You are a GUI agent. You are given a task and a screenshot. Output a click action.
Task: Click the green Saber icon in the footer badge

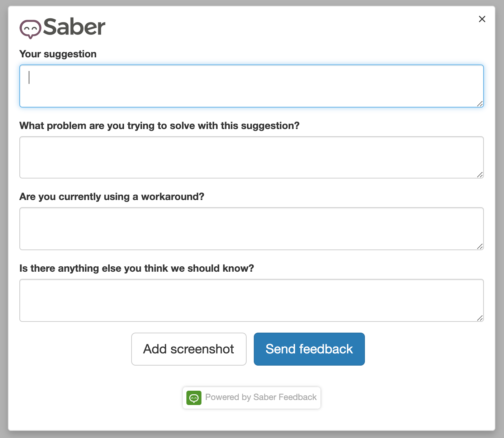[194, 397]
